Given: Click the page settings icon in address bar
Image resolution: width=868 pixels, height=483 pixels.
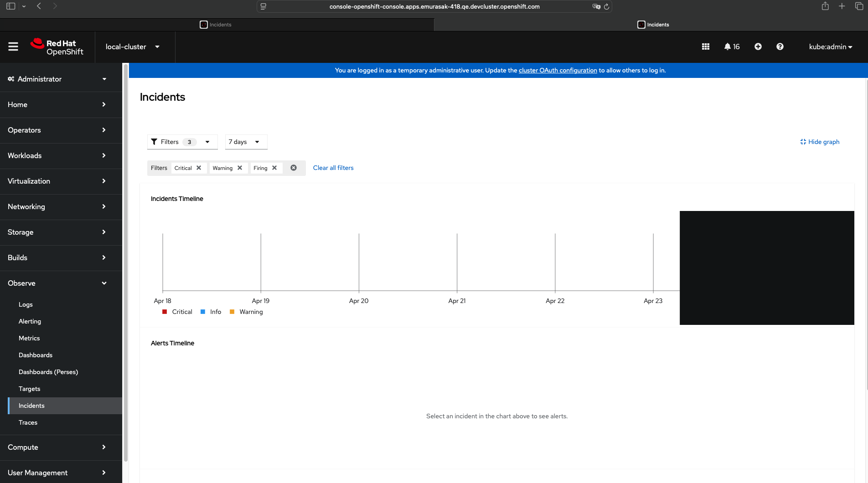Looking at the screenshot, I should click(x=263, y=6).
